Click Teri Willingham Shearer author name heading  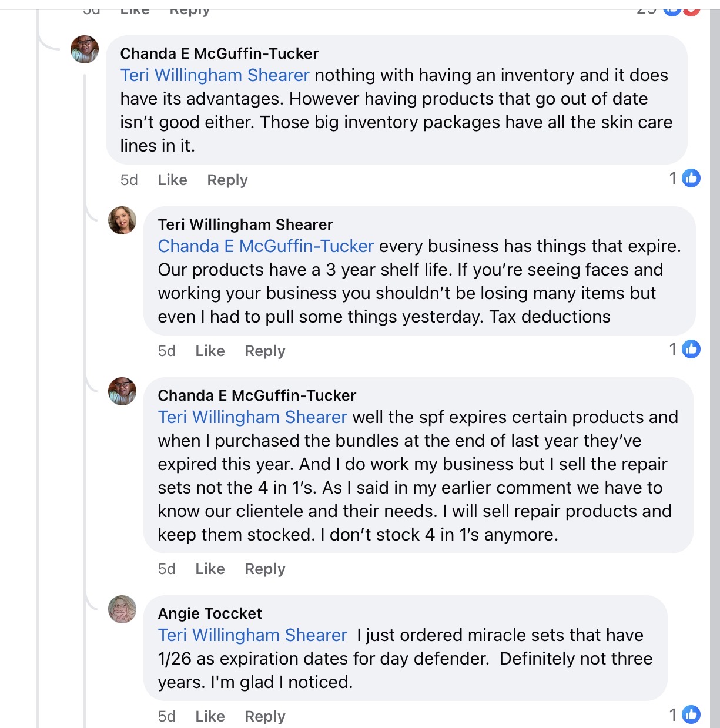245,224
